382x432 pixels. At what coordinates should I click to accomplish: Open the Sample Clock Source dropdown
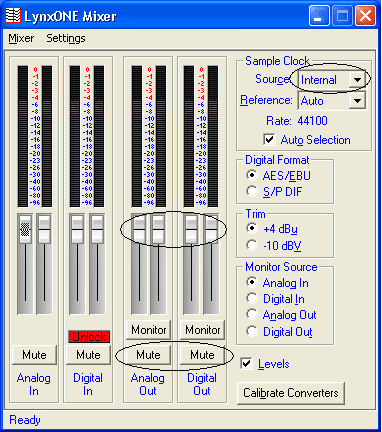[x=357, y=80]
